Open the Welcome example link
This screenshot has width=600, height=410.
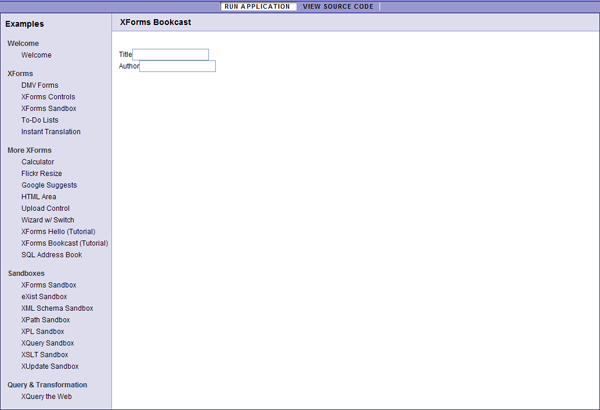click(36, 55)
